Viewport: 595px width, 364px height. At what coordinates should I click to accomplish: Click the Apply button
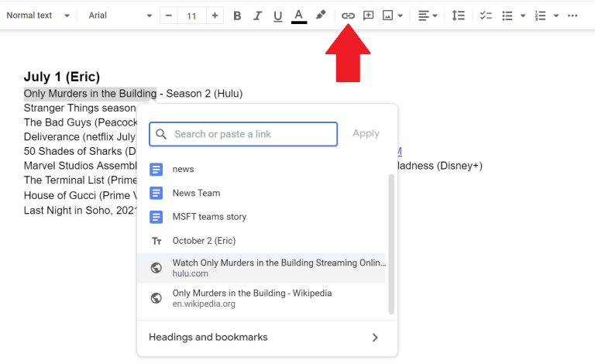pos(366,133)
